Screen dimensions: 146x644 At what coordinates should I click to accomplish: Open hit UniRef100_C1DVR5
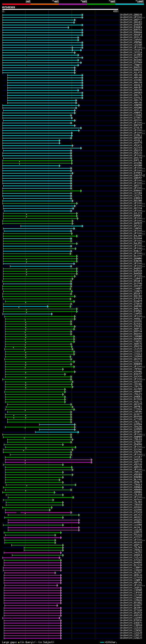[131, 618]
